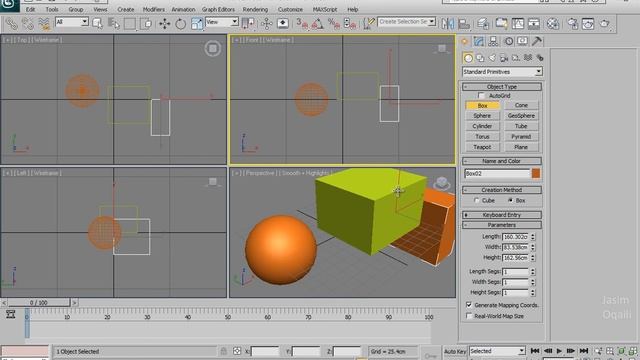Collapse the Name and Color rollout
This screenshot has height=360, width=640.
(502, 161)
